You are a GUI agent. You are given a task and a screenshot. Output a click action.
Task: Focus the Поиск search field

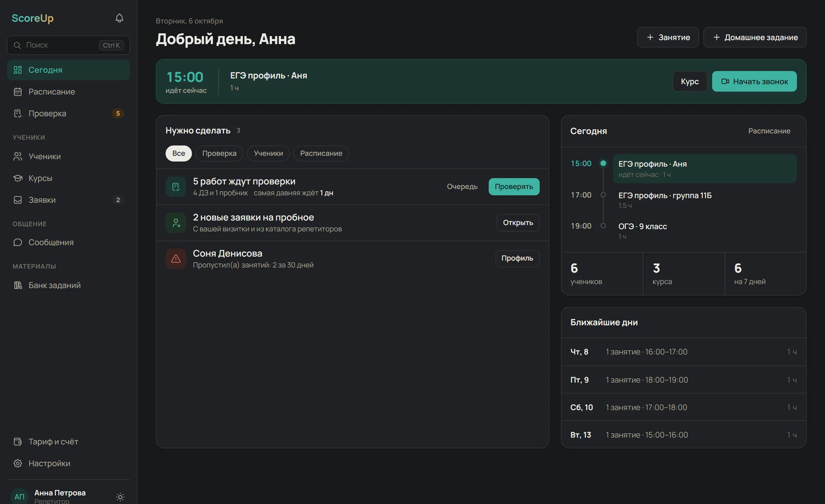pyautogui.click(x=69, y=45)
